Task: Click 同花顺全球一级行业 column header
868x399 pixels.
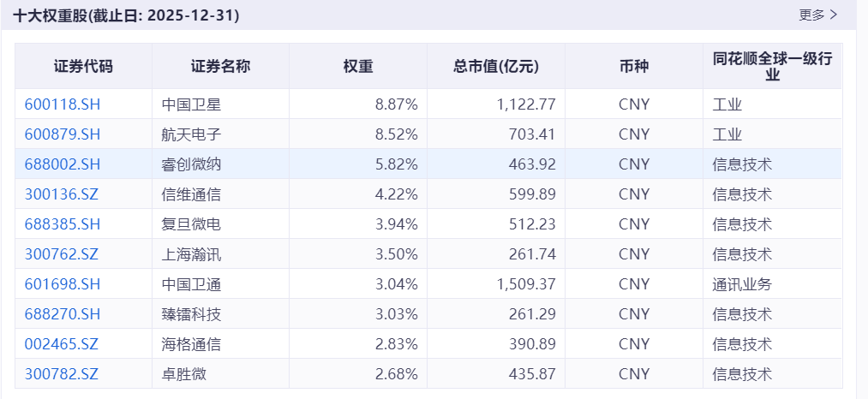Action: coord(772,66)
